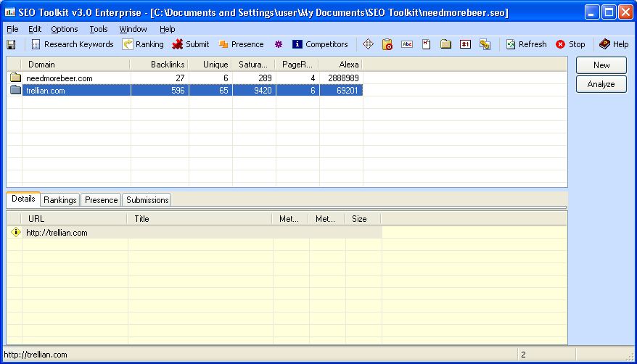Screen dimensions: 637x364
Task: Launch the Ranking tool
Action: click(143, 44)
